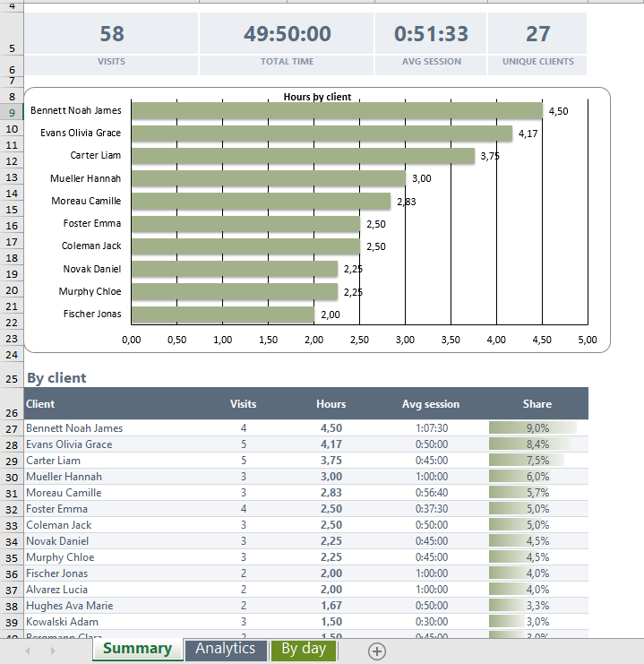Add a new sheet with plus icon
The image size is (644, 664).
tap(377, 651)
